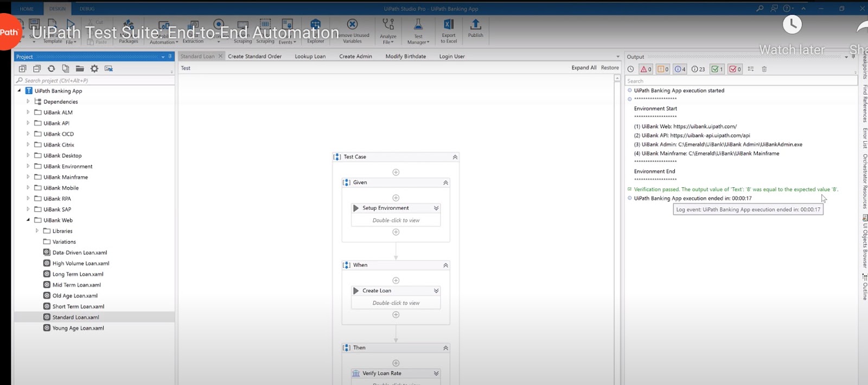Switch to Create Admin tab
This screenshot has height=385, width=868.
tap(356, 56)
